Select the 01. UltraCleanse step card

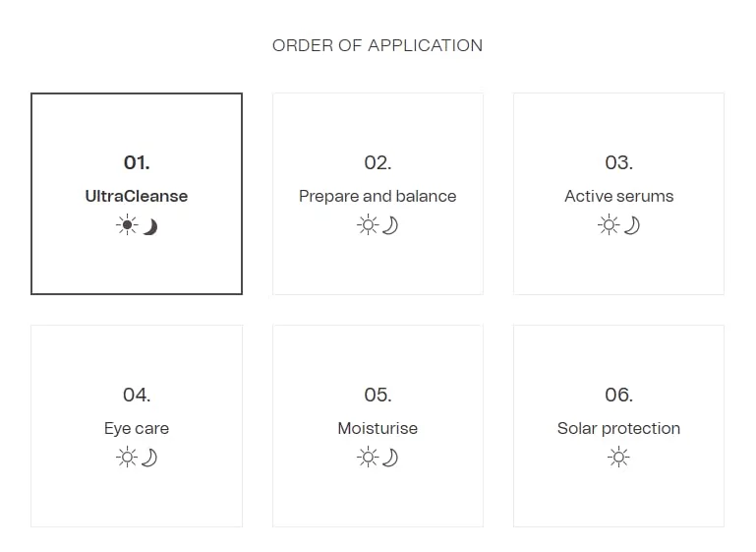(137, 194)
